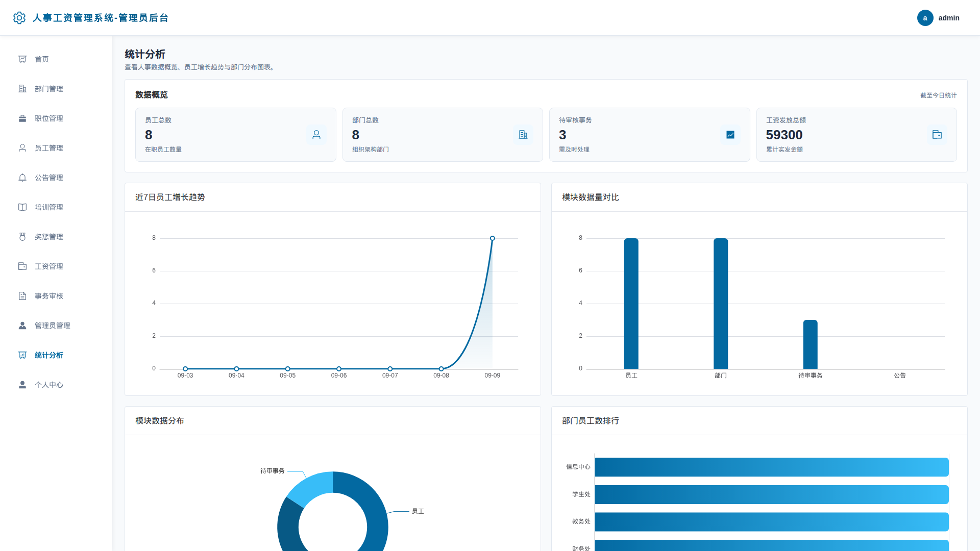Click the 待审事务 bar in bar chart
Viewport: 980px width, 551px height.
pyautogui.click(x=811, y=344)
